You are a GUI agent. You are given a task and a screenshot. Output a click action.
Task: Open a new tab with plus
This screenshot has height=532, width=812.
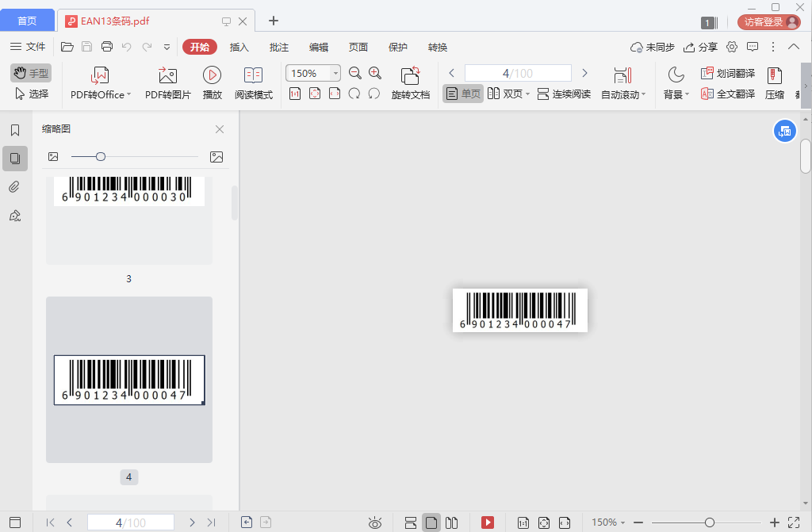point(274,21)
